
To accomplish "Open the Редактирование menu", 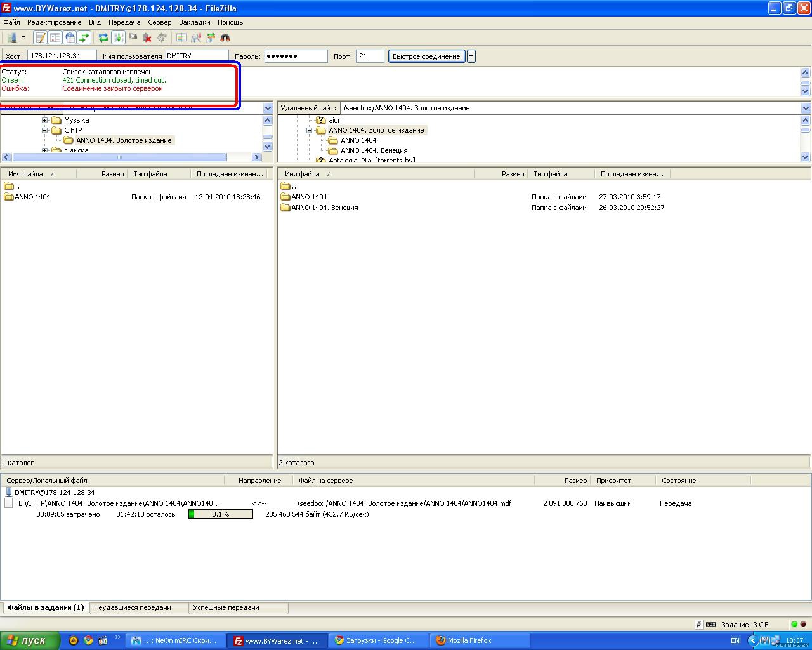I will pos(54,22).
